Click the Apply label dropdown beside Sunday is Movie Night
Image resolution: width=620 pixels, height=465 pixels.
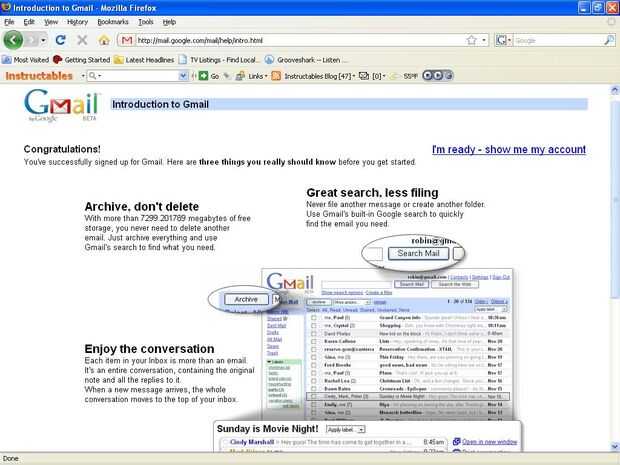point(346,429)
